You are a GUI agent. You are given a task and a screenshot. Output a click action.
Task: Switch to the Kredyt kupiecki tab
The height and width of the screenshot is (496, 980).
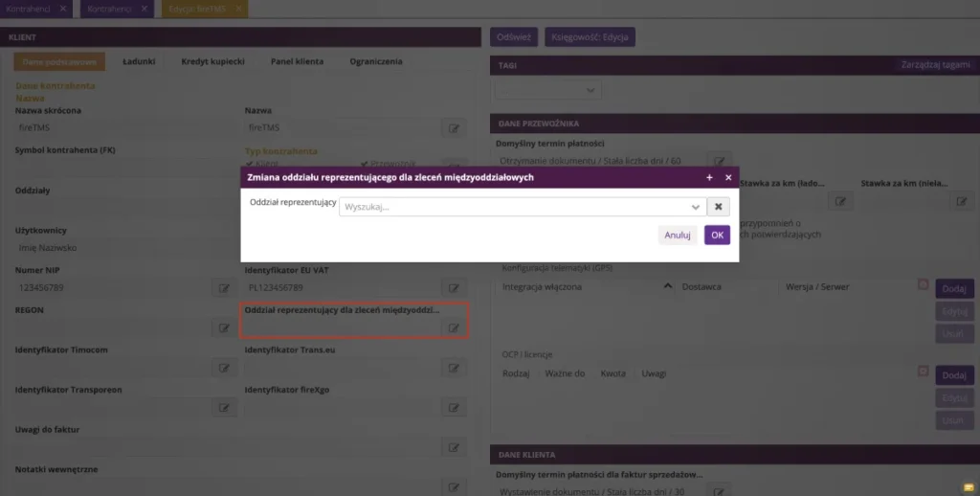tap(212, 62)
